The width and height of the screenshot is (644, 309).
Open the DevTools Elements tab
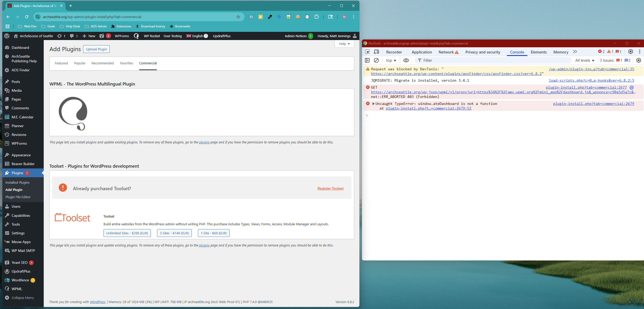(x=539, y=52)
